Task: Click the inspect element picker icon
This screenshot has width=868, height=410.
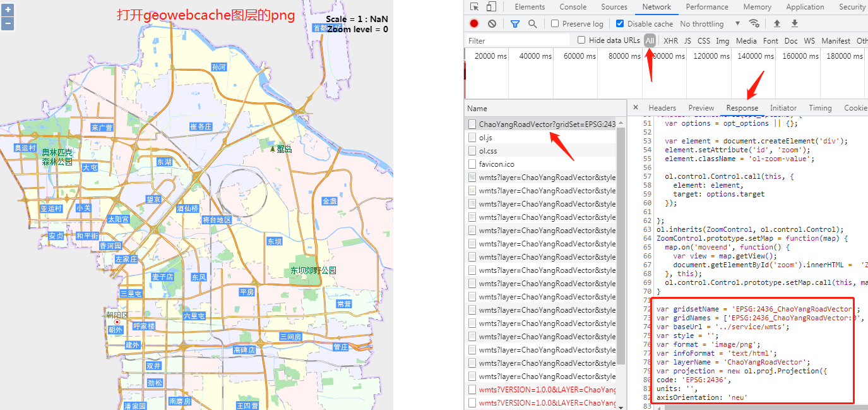Action: pyautogui.click(x=475, y=7)
